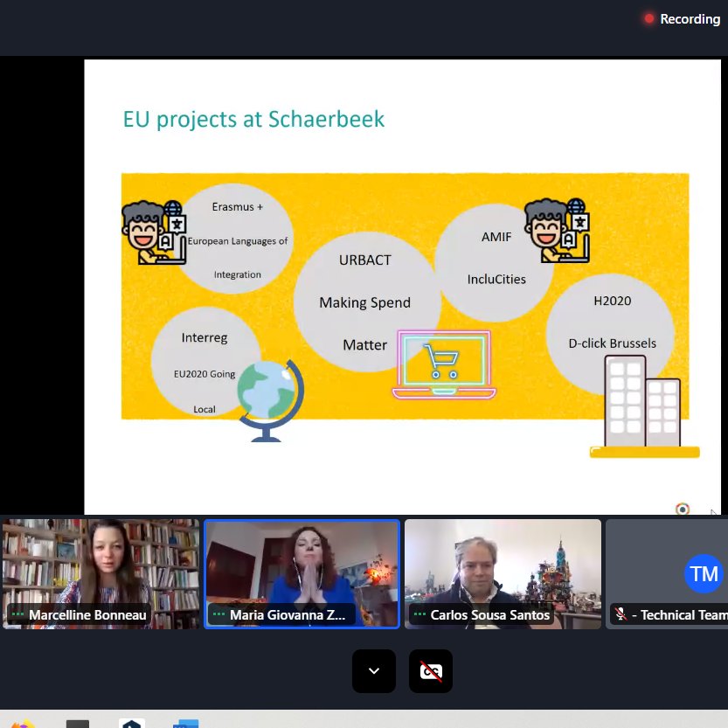Select Marcelline Bonneau's video tile
This screenshot has width=728, height=728.
101,574
